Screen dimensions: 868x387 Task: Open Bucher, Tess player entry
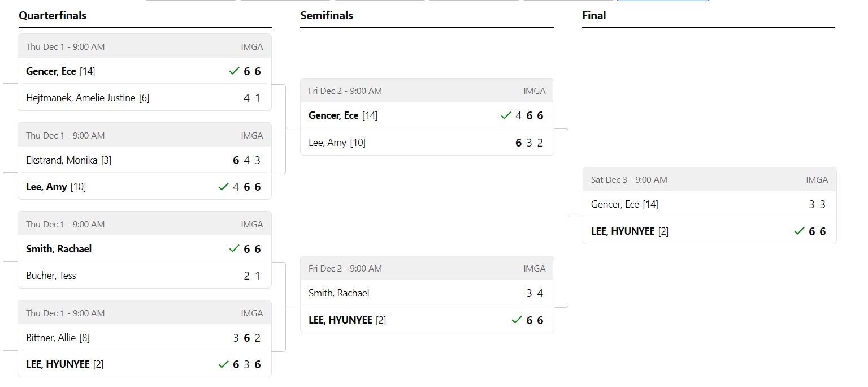point(51,276)
